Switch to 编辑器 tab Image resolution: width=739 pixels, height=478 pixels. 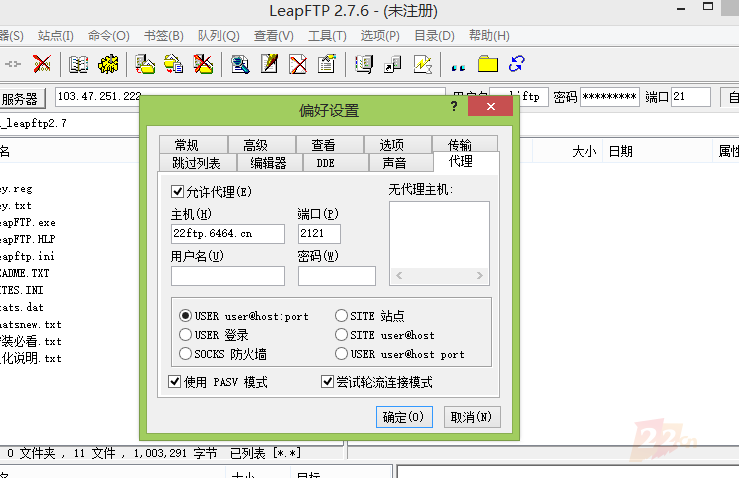point(269,163)
